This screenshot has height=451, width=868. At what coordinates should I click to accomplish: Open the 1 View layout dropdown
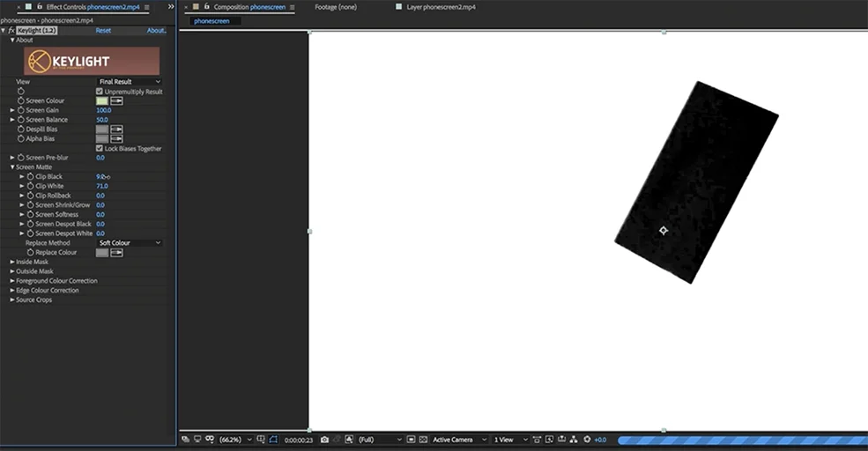coord(511,440)
